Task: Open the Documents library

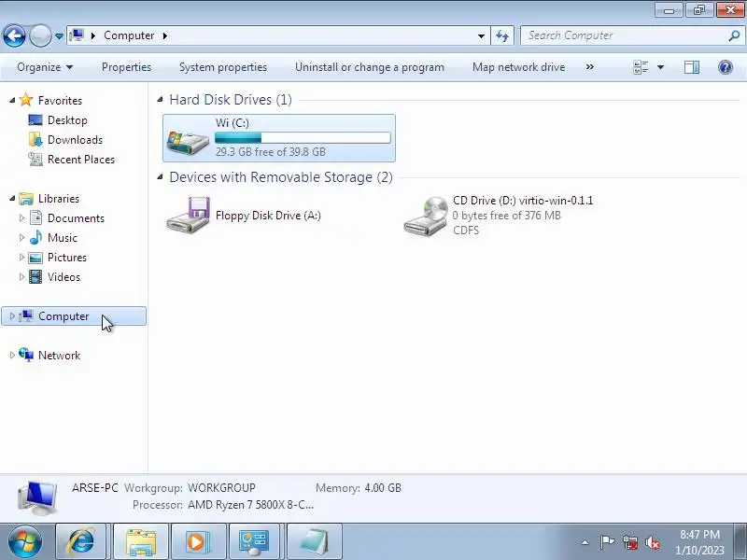Action: pos(76,217)
